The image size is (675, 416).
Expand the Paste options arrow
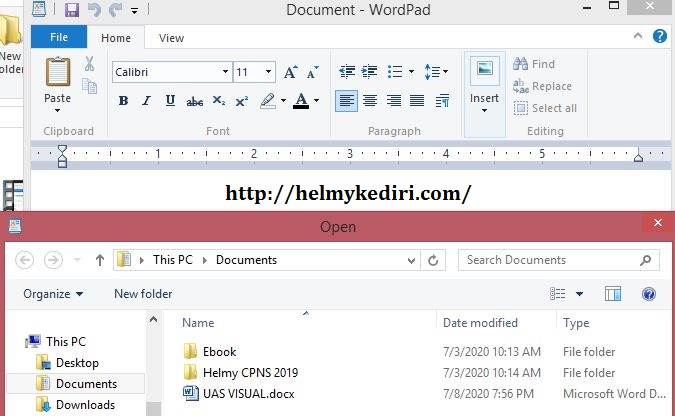click(57, 111)
